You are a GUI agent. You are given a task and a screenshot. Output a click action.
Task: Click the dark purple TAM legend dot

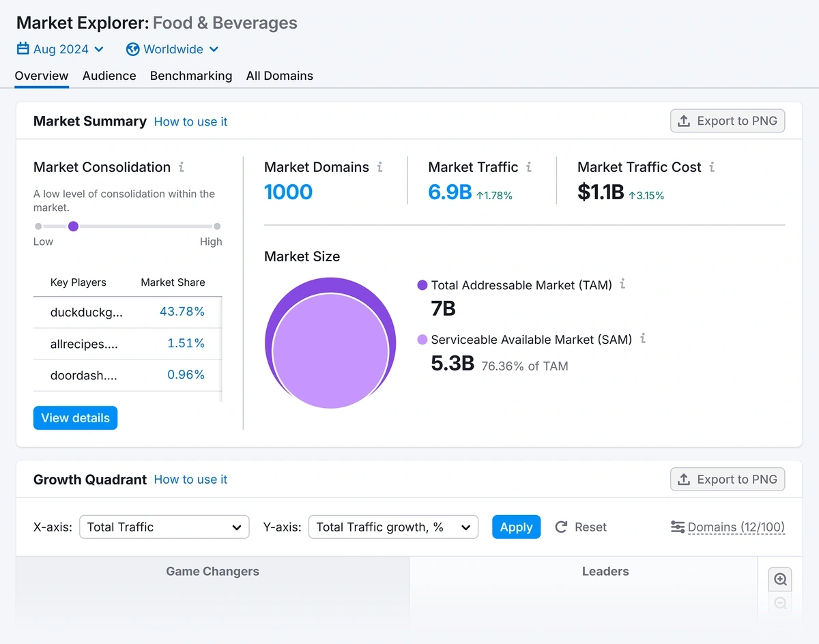click(x=422, y=285)
